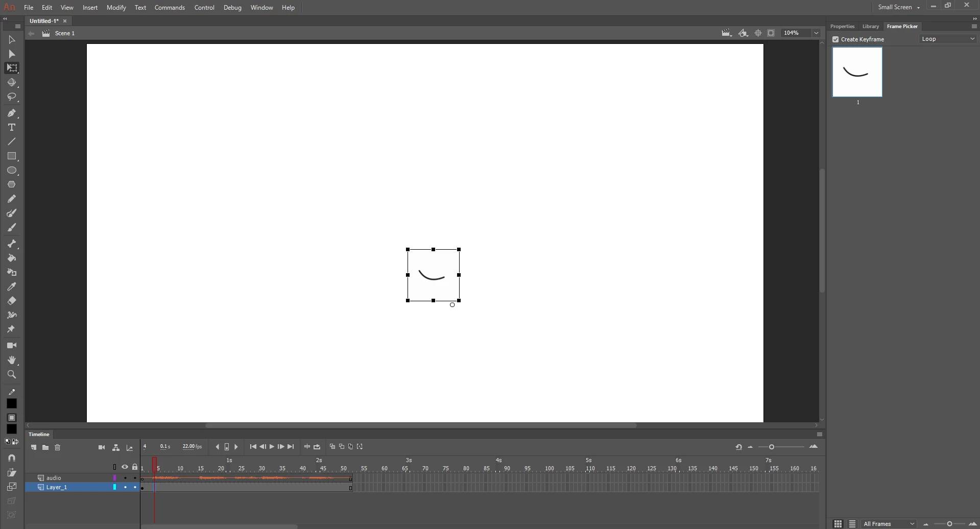This screenshot has height=529, width=980.
Task: Select the Ink Bottle tool
Action: tap(12, 272)
